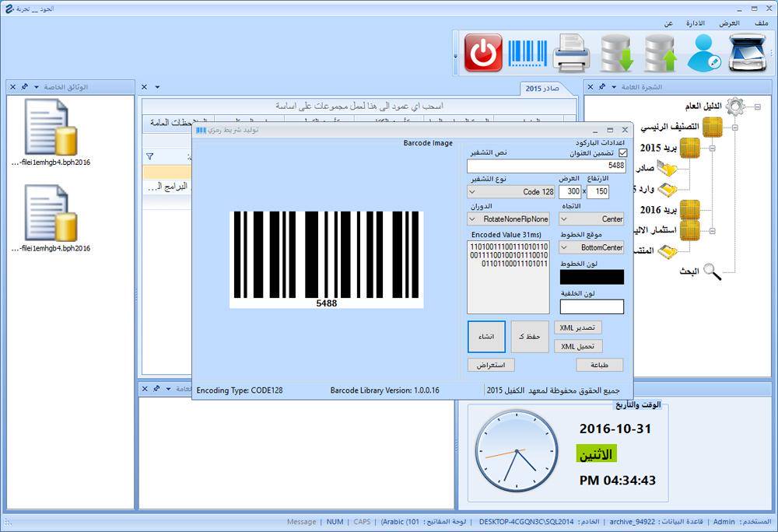Open the الادارة menu
778x532 pixels.
tap(695, 23)
